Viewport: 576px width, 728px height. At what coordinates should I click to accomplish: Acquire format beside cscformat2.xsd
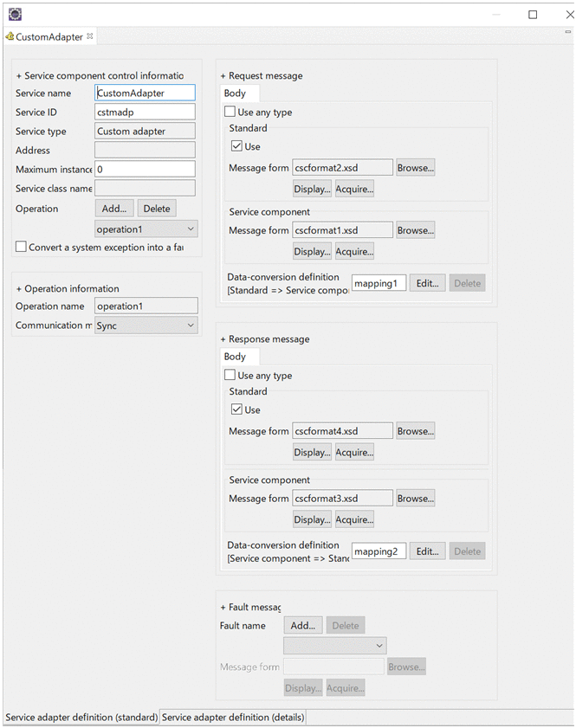tap(354, 189)
